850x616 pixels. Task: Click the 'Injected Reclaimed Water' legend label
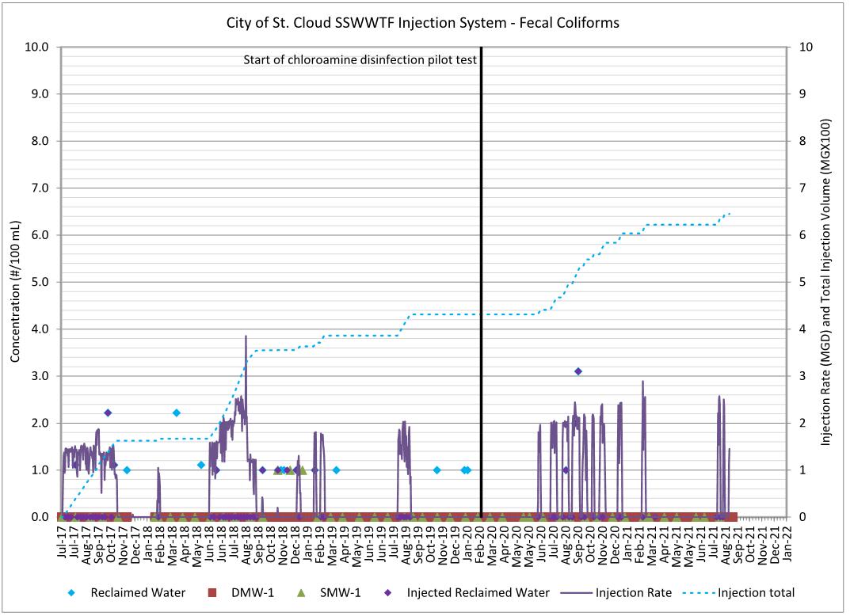click(x=478, y=593)
